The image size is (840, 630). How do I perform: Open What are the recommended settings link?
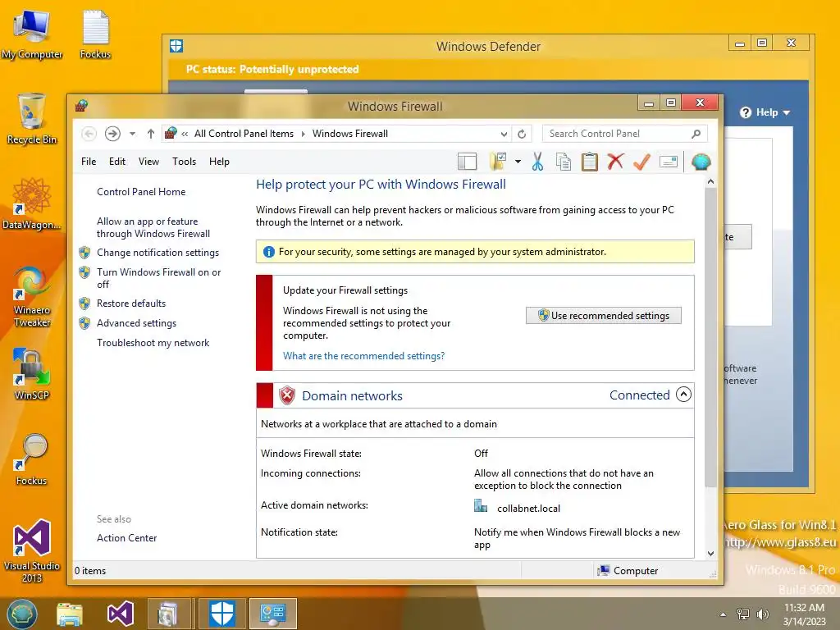[363, 356]
